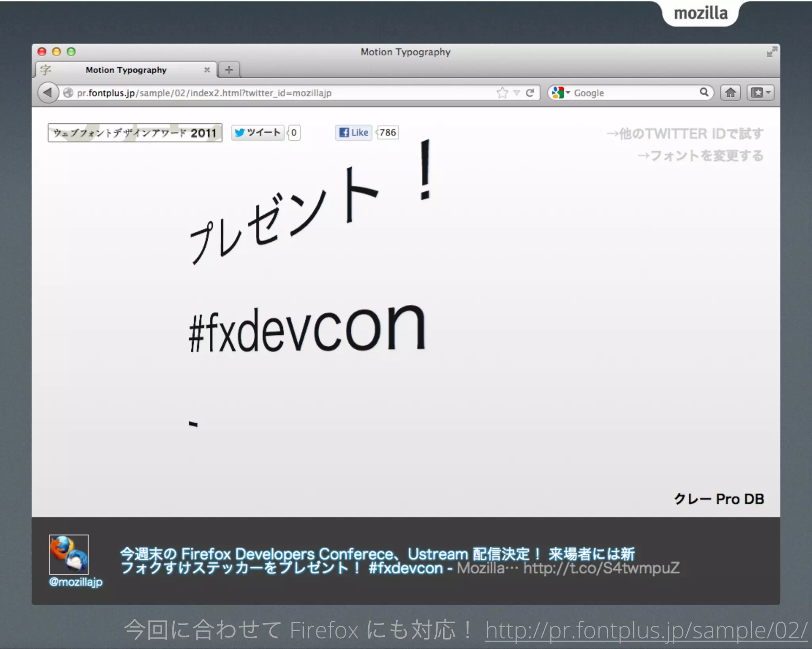The height and width of the screenshot is (649, 812).
Task: Close the Motion Typography tab
Action: (207, 70)
